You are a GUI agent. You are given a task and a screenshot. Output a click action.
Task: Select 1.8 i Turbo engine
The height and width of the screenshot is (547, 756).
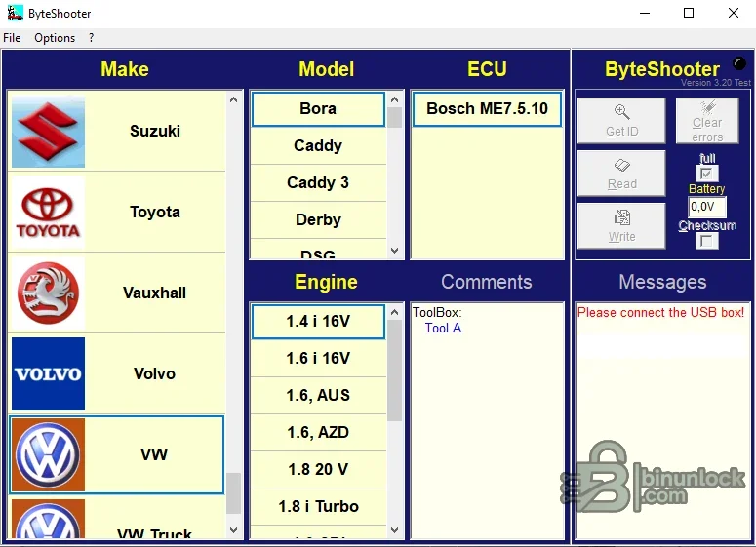[318, 506]
